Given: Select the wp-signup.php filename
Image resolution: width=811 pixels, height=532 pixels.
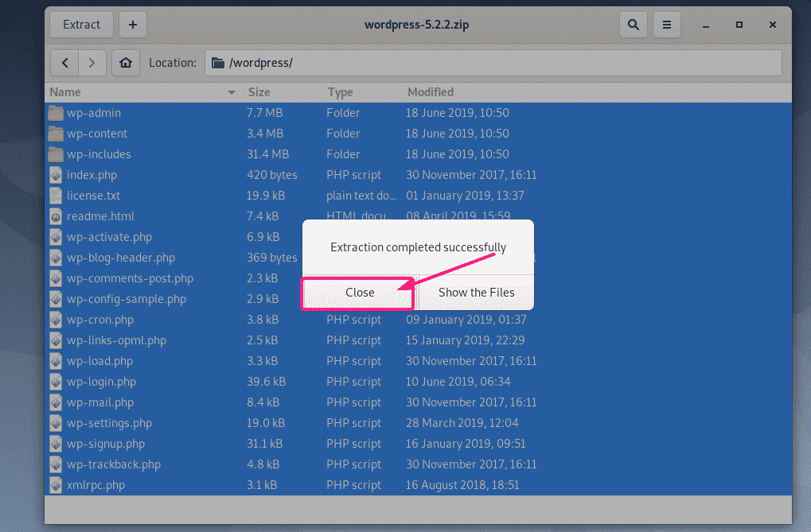Looking at the screenshot, I should coord(106,444).
